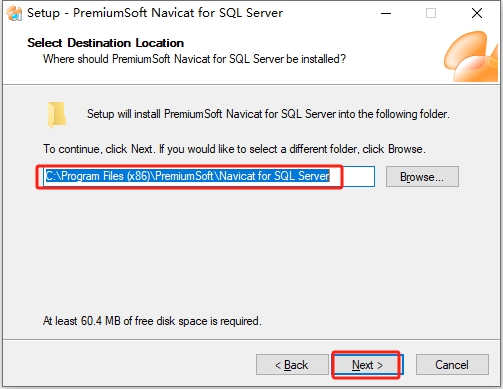Screen dimensions: 503x389
Task: Click the 'Setup will install PremiumSoft Navicat' text
Action: (x=268, y=114)
